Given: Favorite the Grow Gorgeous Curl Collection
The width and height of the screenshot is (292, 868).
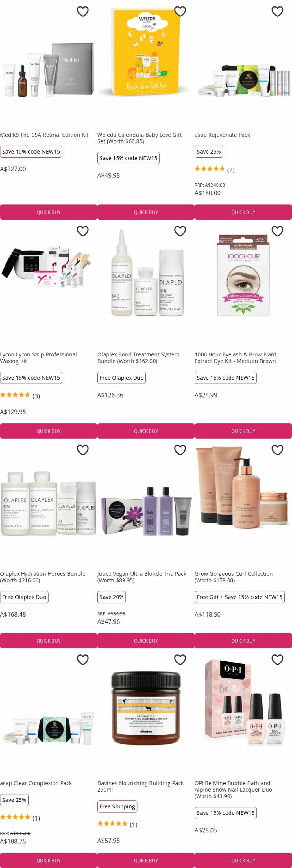Looking at the screenshot, I should [278, 450].
